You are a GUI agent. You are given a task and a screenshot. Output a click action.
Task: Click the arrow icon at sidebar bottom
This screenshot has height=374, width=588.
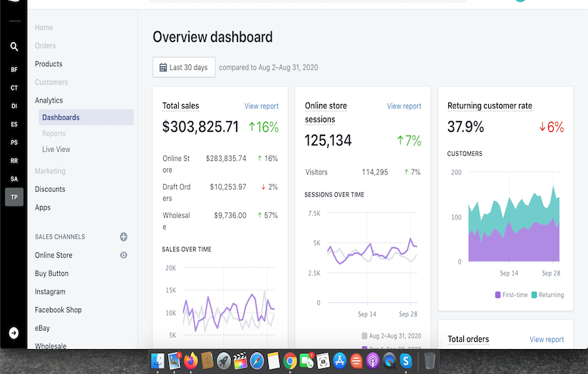[14, 333]
